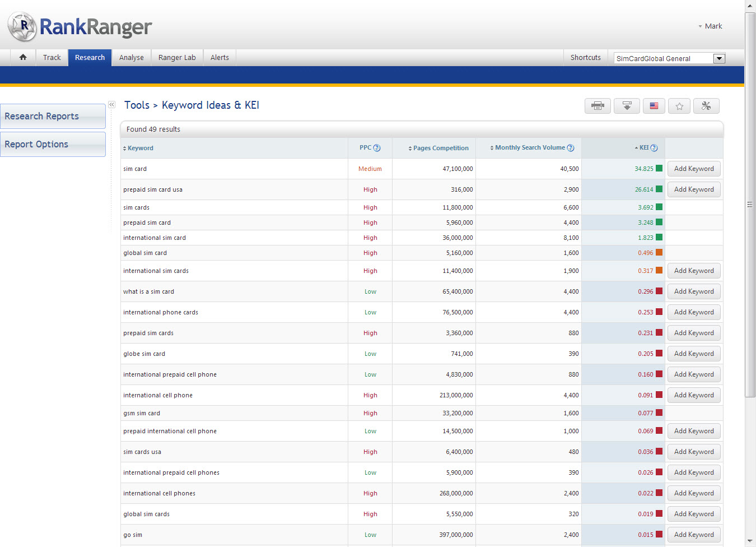Click the US flag country icon

[x=654, y=106]
